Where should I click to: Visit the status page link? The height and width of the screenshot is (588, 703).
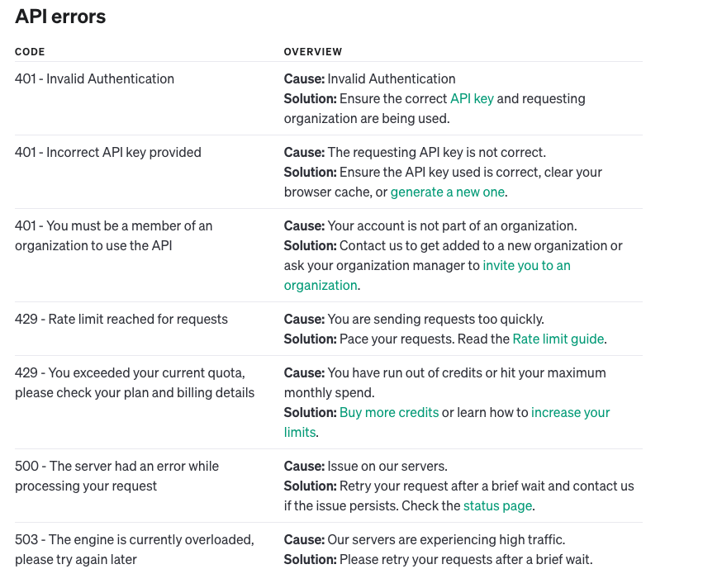[x=497, y=505]
